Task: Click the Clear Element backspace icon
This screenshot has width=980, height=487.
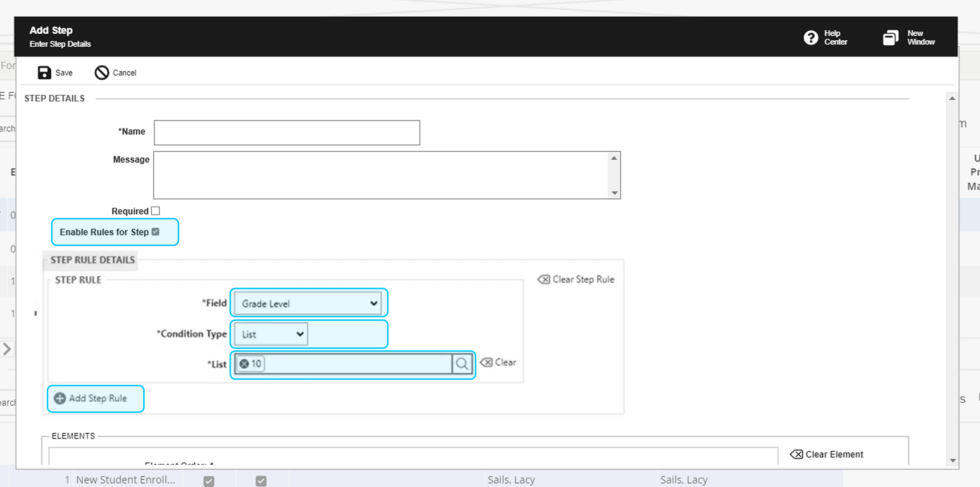Action: tap(796, 454)
